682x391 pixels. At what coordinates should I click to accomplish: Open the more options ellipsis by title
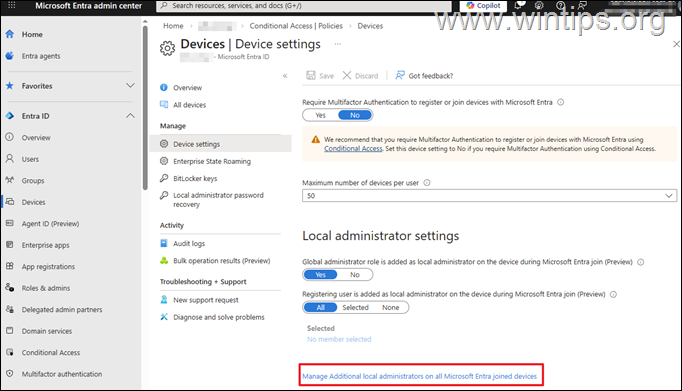pos(338,44)
